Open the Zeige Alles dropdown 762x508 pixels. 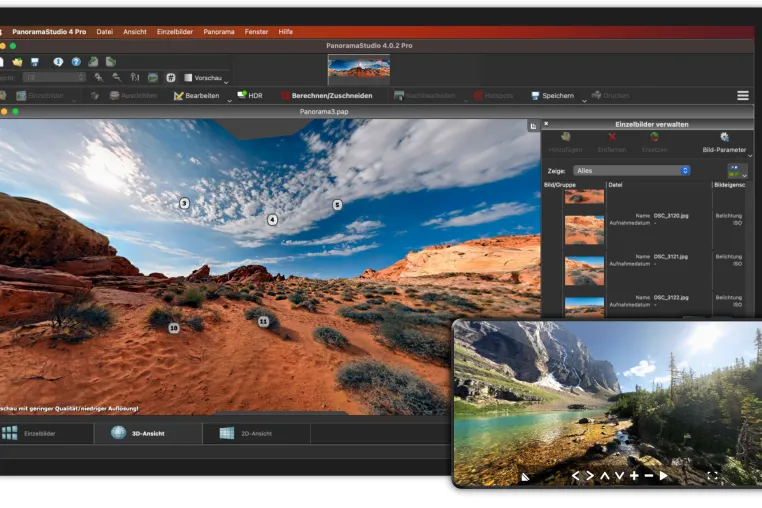coord(632,171)
